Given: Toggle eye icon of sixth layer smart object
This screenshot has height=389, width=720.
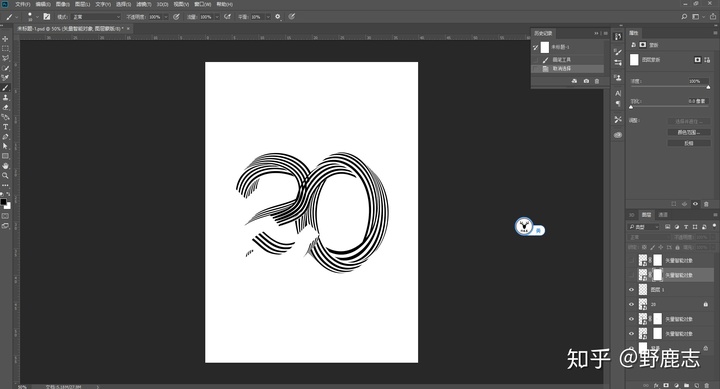Looking at the screenshot, I should point(631,333).
